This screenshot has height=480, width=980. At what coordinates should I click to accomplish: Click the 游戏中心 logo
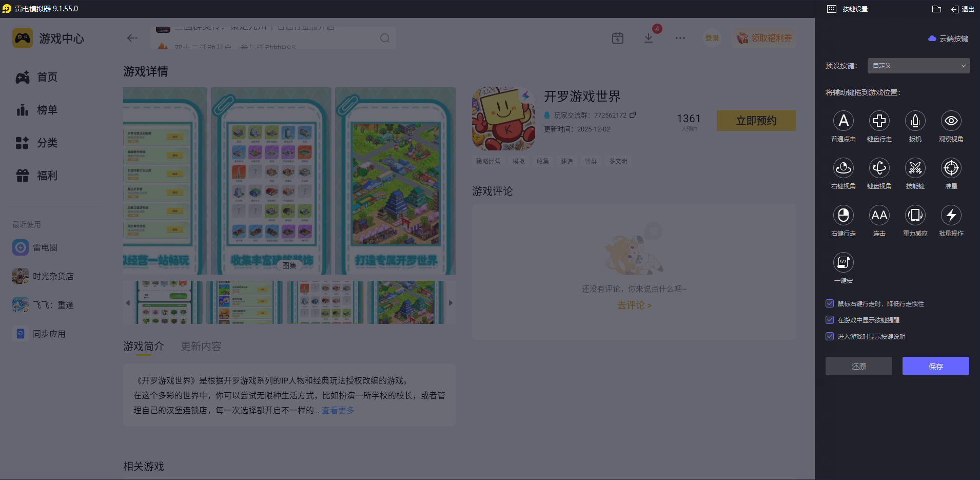[x=48, y=39]
